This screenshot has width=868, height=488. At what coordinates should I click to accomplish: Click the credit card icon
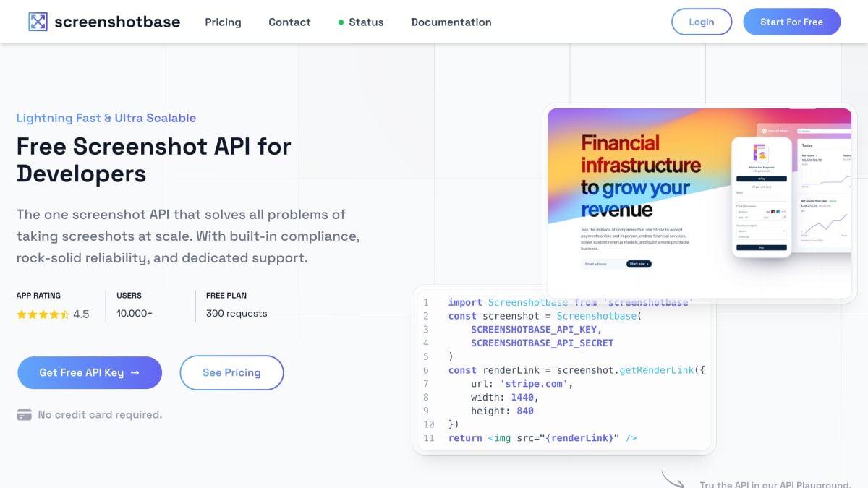coord(25,415)
